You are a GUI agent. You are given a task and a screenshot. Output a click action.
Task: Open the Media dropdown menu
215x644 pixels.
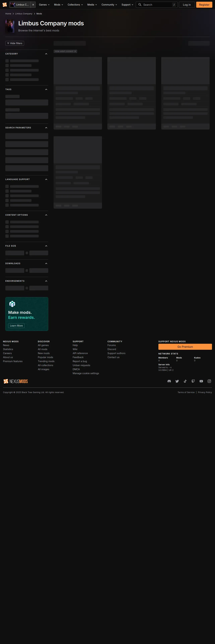click(x=92, y=5)
